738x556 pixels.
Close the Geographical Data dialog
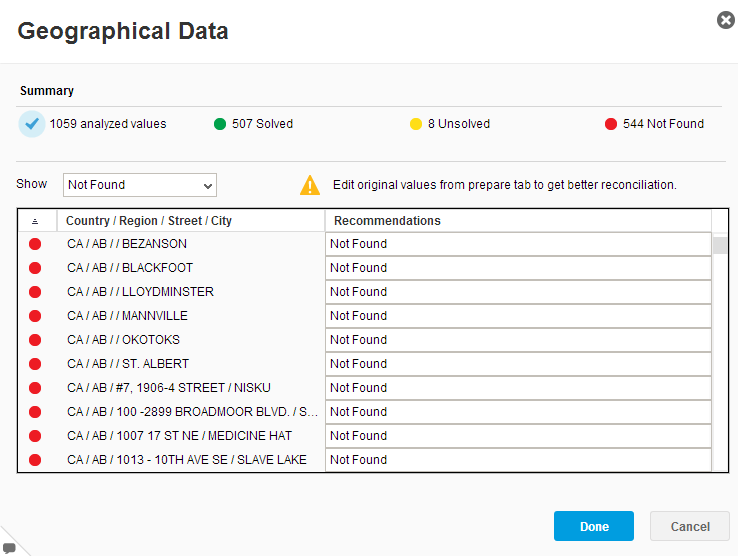coord(726,20)
